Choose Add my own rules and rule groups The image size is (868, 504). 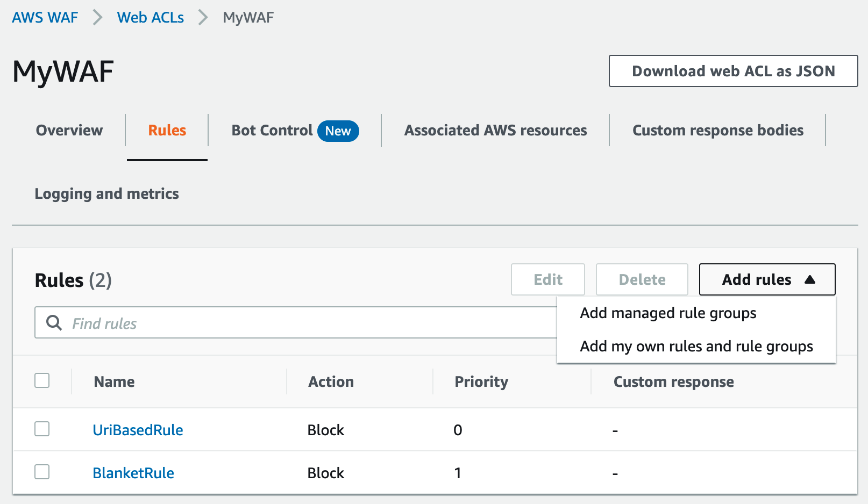coord(696,347)
